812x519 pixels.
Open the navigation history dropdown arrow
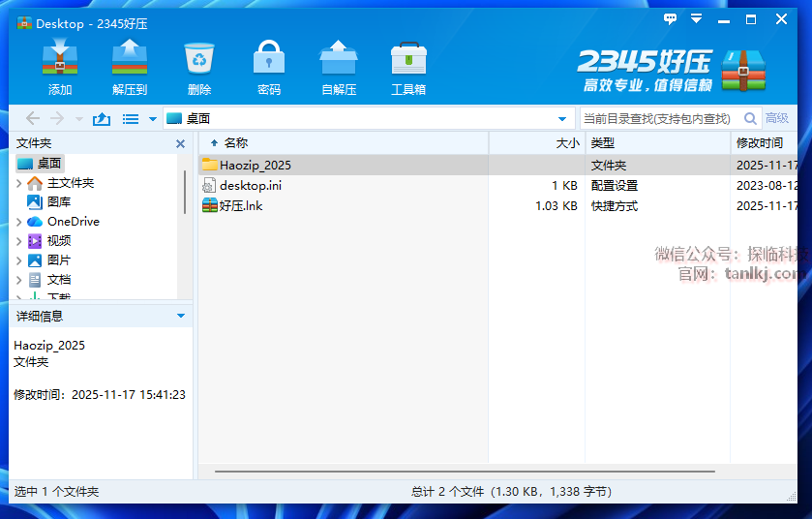pyautogui.click(x=78, y=119)
